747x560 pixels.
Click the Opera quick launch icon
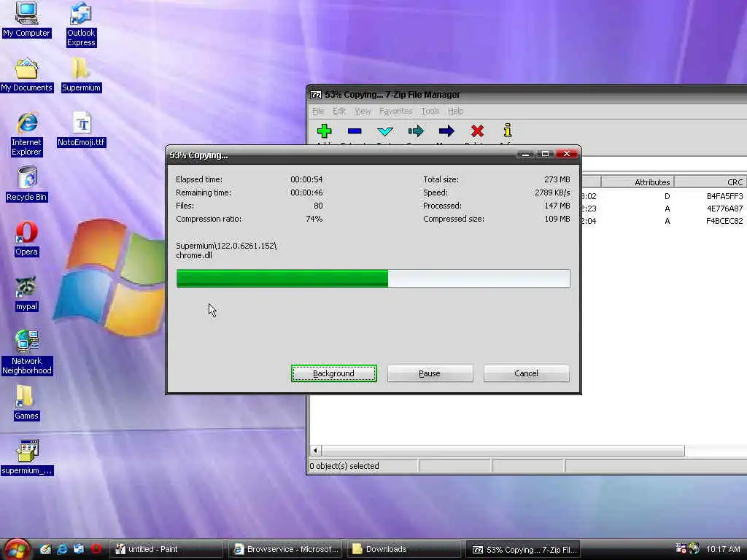96,549
